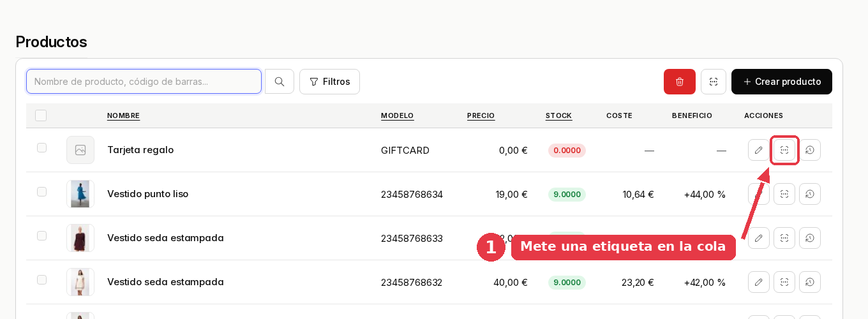This screenshot has width=868, height=319.
Task: Open Vestido punto liso thumbnail
Action: click(80, 194)
